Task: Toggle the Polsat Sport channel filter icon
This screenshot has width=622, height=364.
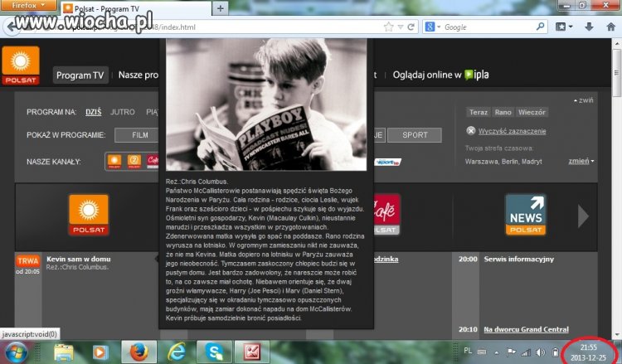Action: [388, 162]
